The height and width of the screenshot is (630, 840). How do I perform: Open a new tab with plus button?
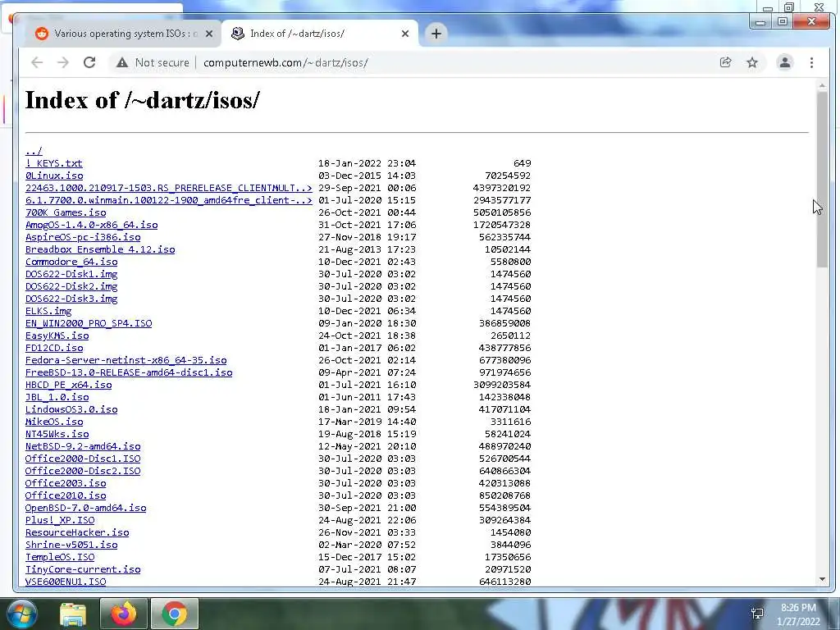point(436,34)
